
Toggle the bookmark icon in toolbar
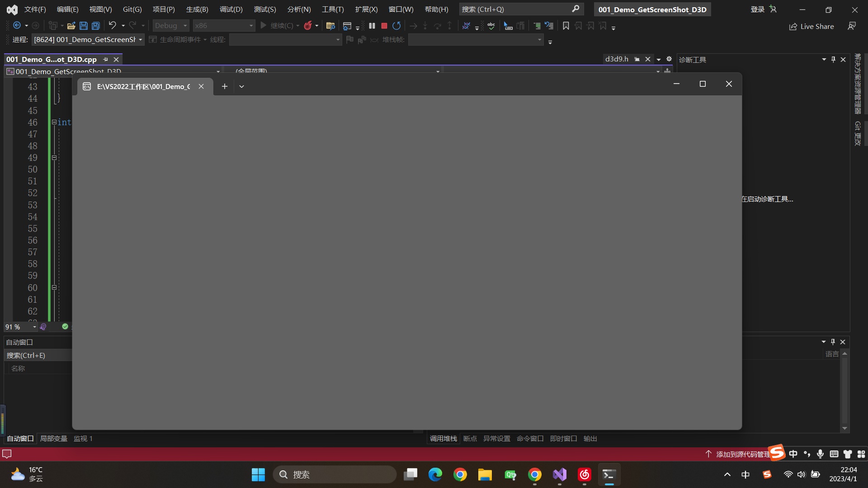click(566, 26)
